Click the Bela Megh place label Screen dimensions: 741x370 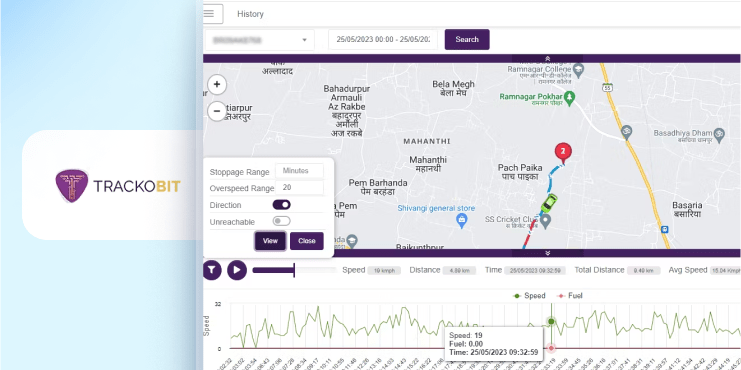coord(453,88)
